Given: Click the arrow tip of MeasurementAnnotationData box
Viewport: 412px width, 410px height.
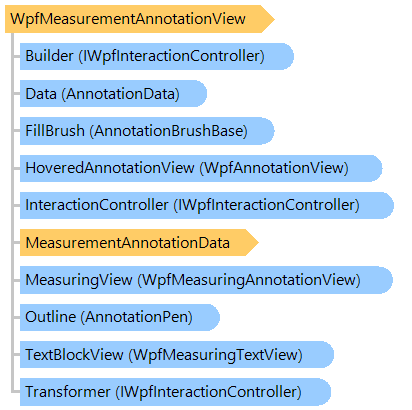Looking at the screenshot, I should (252, 243).
